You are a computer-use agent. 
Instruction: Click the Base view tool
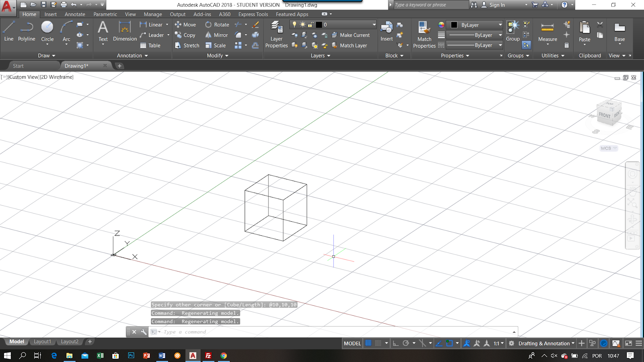point(619,31)
